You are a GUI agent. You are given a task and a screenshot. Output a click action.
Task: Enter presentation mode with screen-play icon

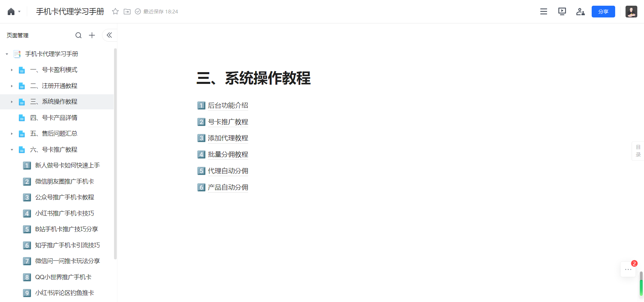point(562,11)
